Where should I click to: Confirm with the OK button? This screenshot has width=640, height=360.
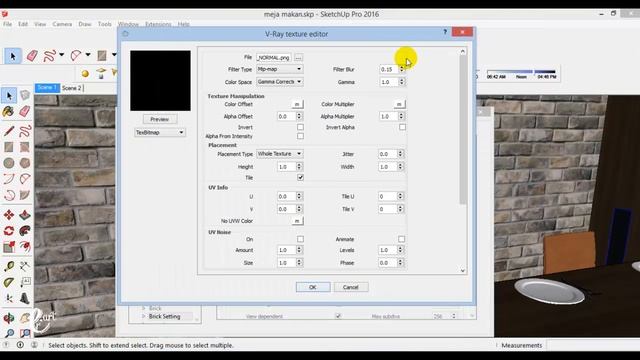coord(313,287)
